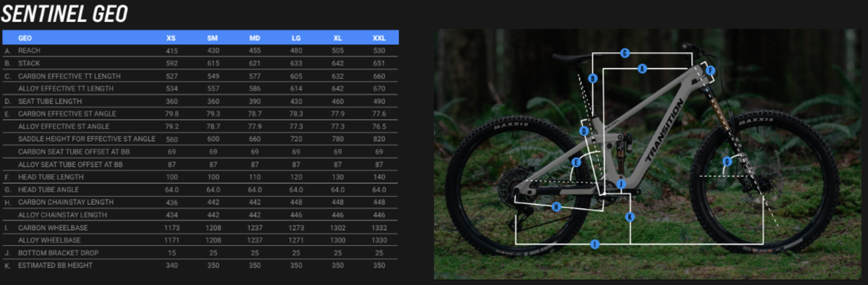Click the blue A reach marker on bike

(x=642, y=69)
